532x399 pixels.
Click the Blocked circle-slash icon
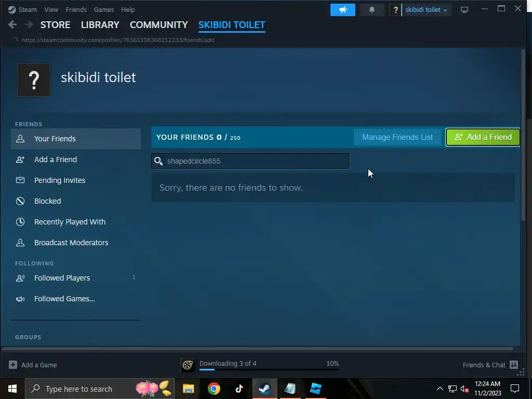(20, 201)
